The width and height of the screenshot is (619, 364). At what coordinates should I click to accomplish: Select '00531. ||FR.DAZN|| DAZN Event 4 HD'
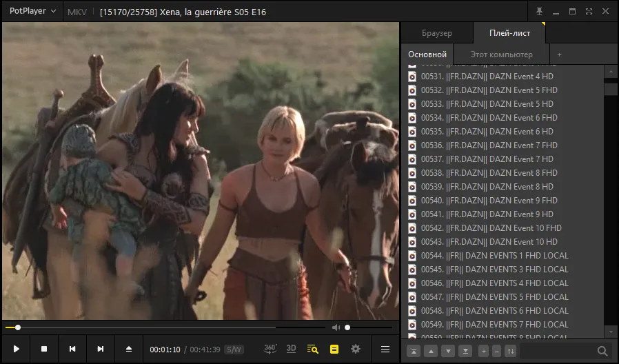[503, 77]
